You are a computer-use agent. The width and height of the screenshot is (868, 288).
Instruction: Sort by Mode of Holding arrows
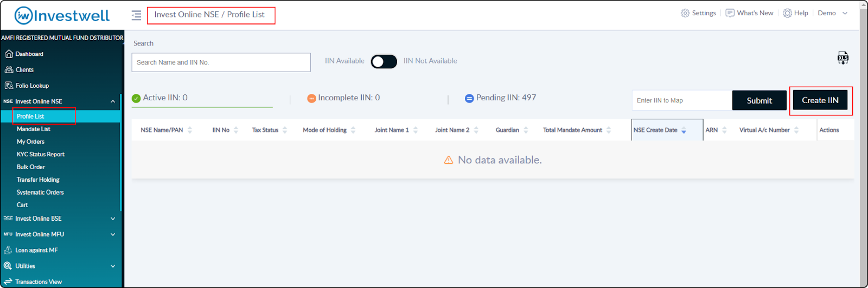pos(353,130)
